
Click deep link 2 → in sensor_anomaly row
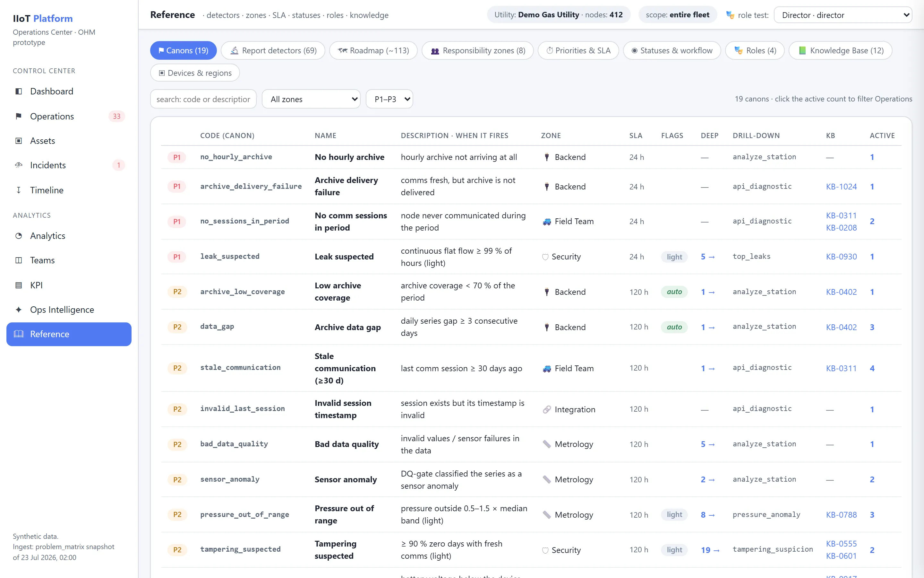click(707, 480)
